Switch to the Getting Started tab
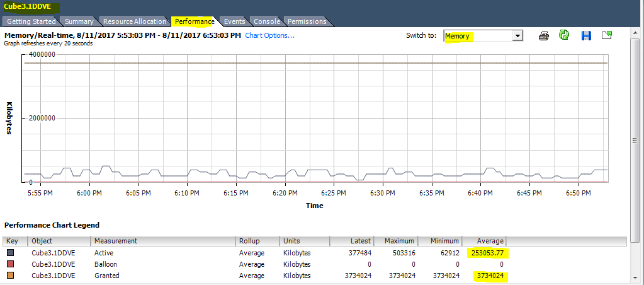This screenshot has width=644, height=285. (31, 21)
